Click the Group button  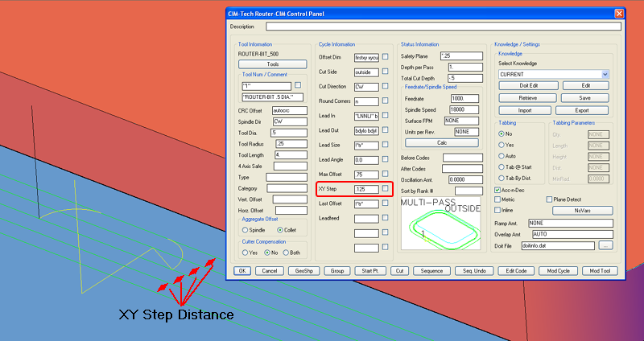click(x=337, y=271)
